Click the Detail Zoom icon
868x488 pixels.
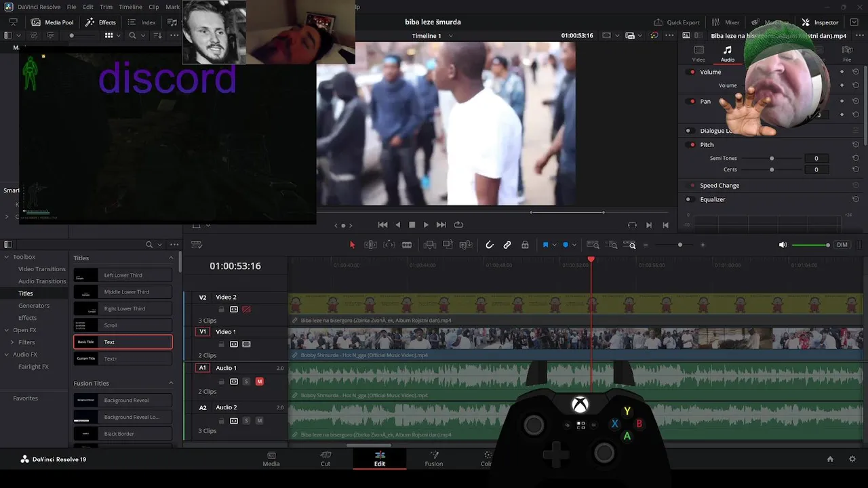612,245
